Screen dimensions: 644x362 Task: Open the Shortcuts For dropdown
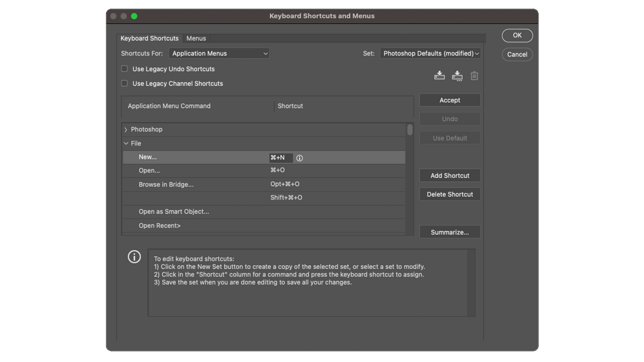219,53
